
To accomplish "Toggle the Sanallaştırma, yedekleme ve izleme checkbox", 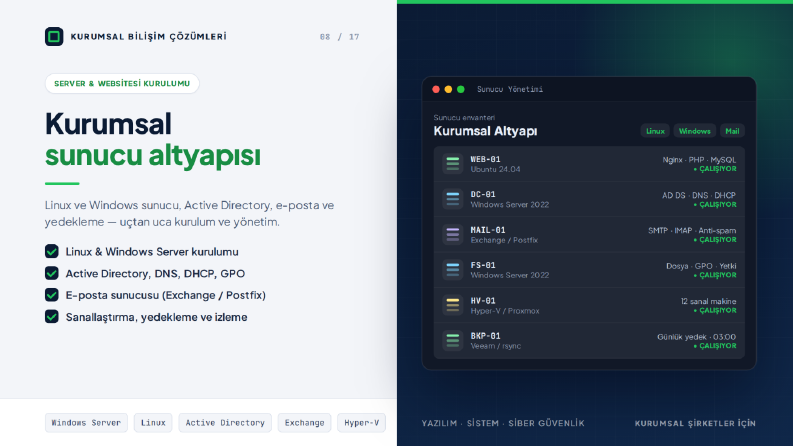I will [x=52, y=317].
